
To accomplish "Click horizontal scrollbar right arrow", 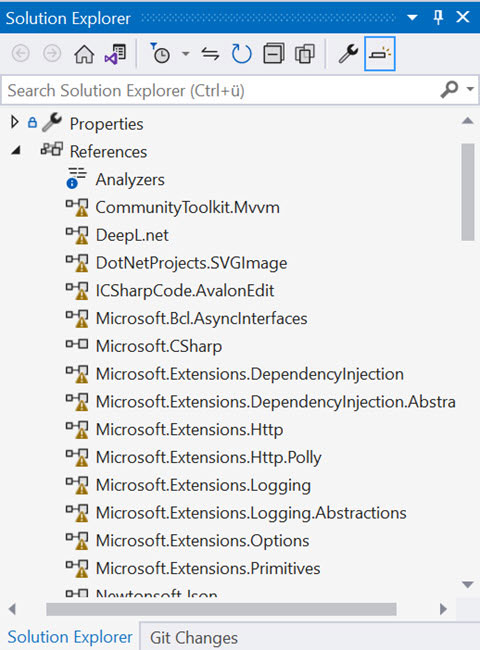I will [x=444, y=609].
